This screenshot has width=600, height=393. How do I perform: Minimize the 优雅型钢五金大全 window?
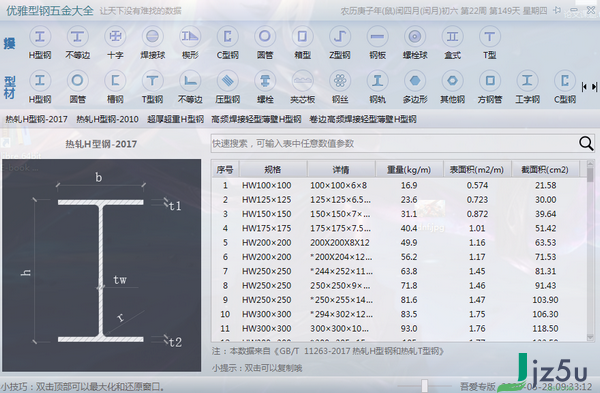pos(574,10)
